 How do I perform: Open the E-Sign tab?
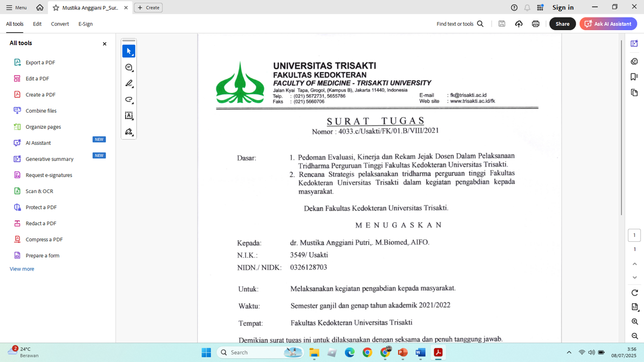point(86,24)
